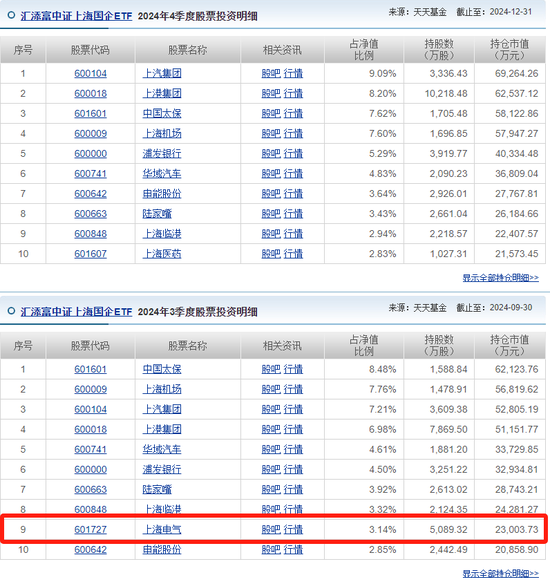Click stock code 601601 in Q3 table

click(90, 369)
